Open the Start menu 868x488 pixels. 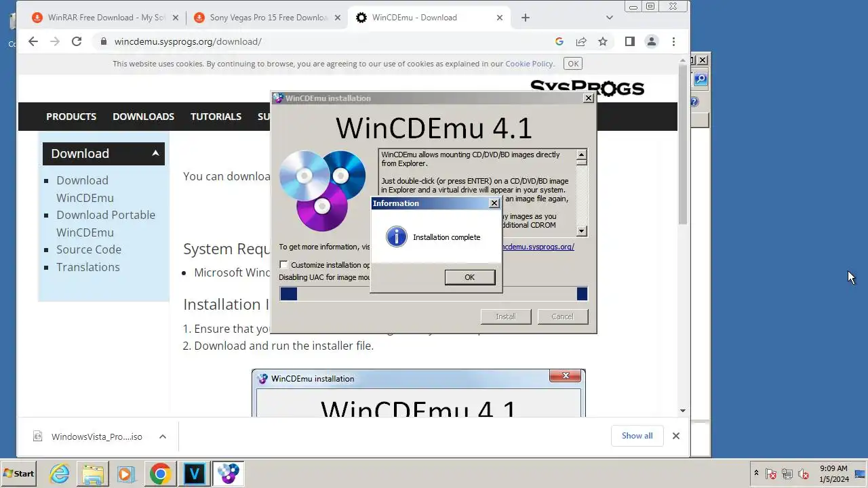coord(19,474)
